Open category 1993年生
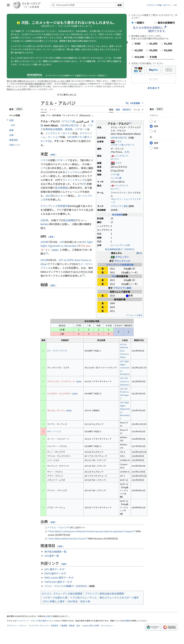Viewport: 184px width, 644px height. [x=72, y=601]
